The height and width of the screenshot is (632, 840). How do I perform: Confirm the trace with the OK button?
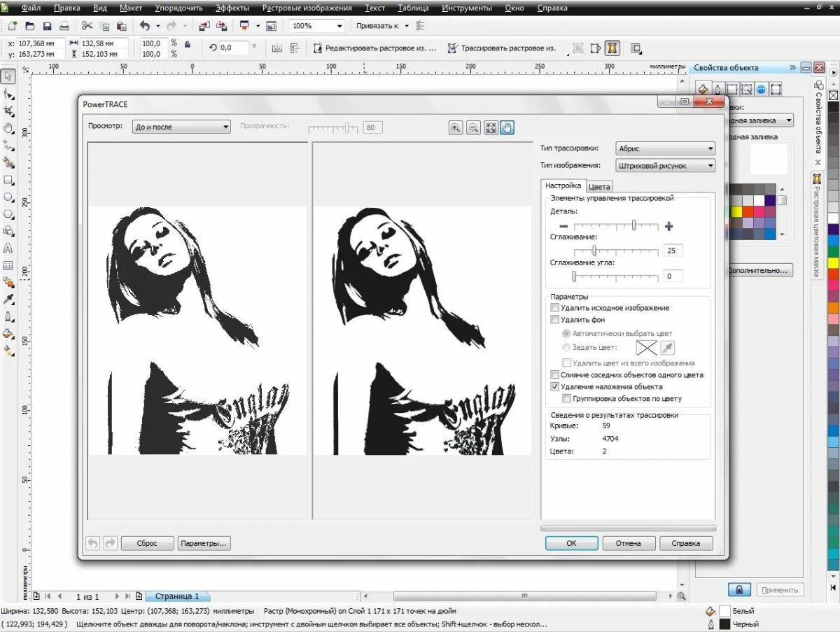[571, 543]
